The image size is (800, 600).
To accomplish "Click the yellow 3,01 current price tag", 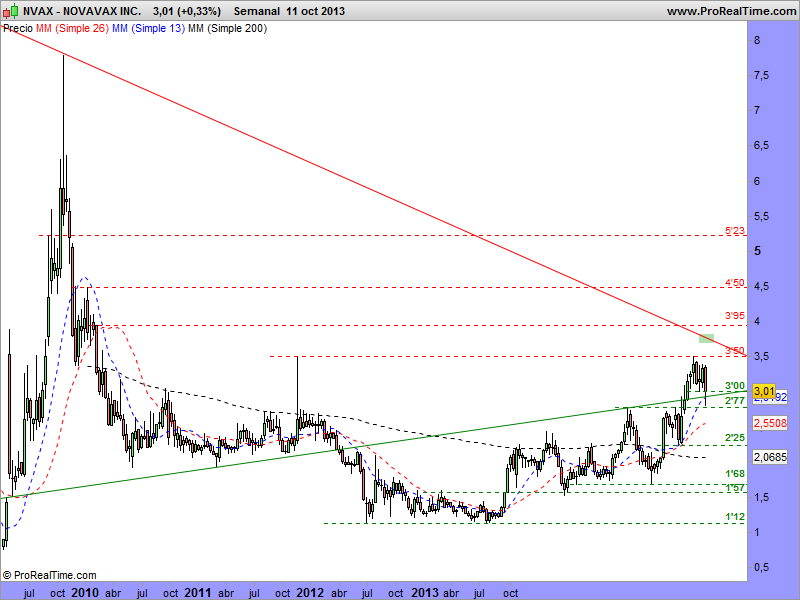I will (764, 391).
